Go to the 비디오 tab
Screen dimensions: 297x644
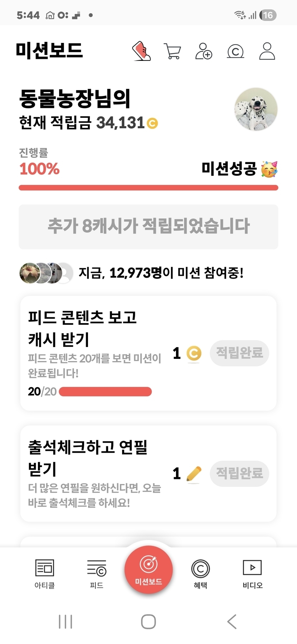(x=252, y=574)
